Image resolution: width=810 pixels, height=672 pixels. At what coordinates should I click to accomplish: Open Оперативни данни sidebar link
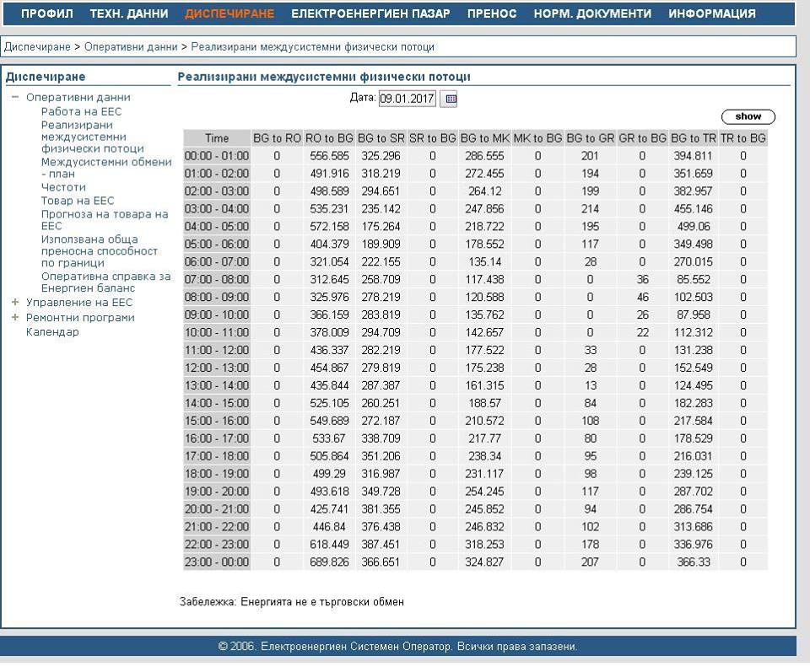click(78, 97)
